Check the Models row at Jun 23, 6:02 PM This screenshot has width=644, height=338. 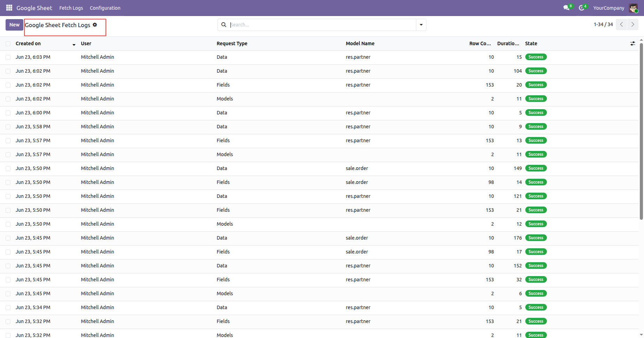click(x=8, y=99)
